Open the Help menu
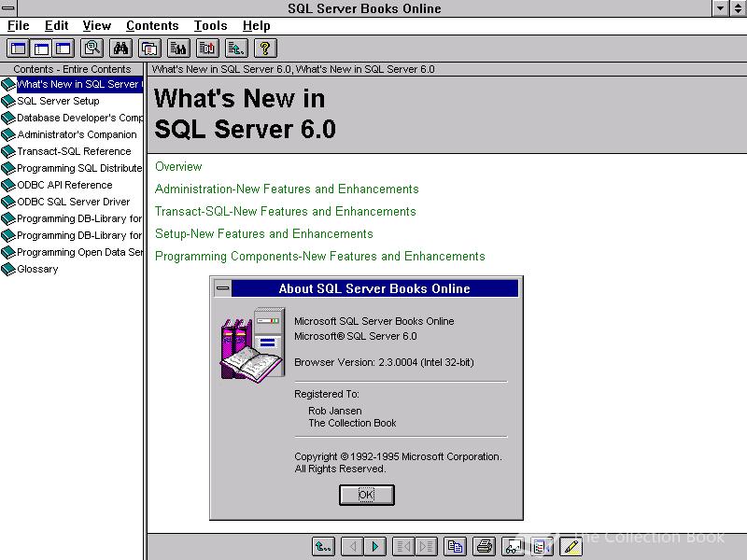747x560 pixels. [x=256, y=26]
